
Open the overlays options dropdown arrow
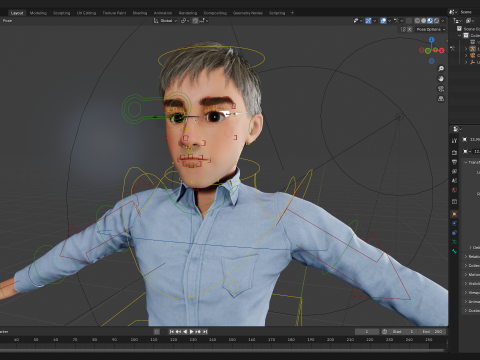click(389, 21)
